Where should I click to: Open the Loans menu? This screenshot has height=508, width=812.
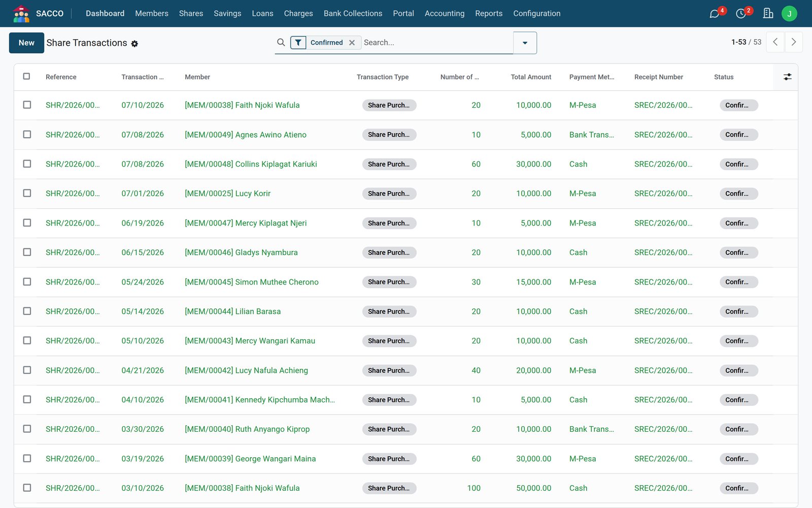(x=262, y=14)
